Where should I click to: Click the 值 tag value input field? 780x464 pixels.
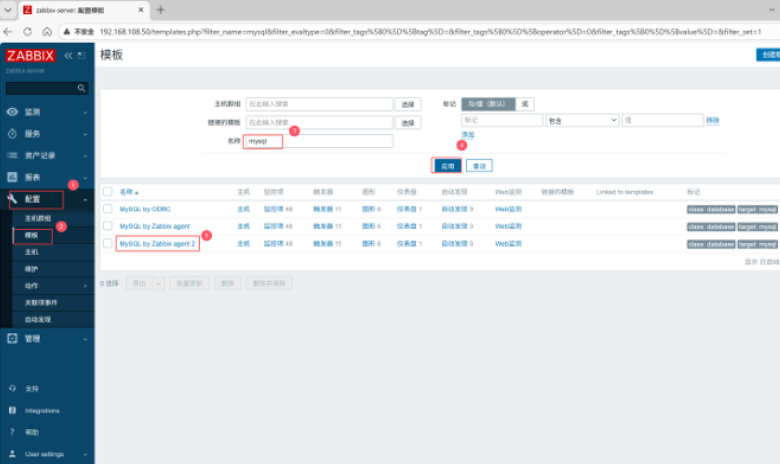[662, 120]
